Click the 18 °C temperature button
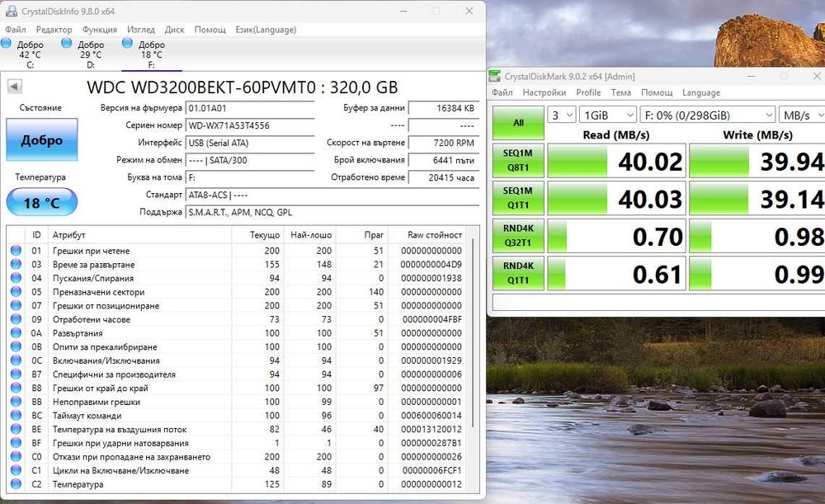Image resolution: width=825 pixels, height=504 pixels. pos(41,203)
